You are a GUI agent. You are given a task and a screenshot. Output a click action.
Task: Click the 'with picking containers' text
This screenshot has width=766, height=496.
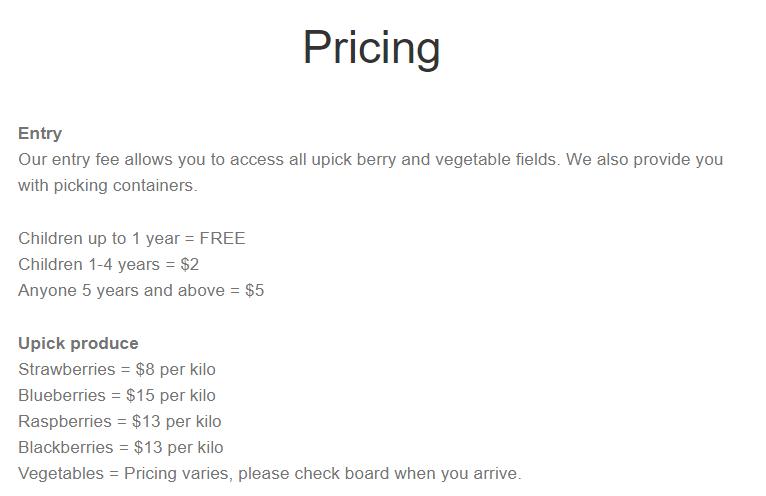(x=108, y=186)
